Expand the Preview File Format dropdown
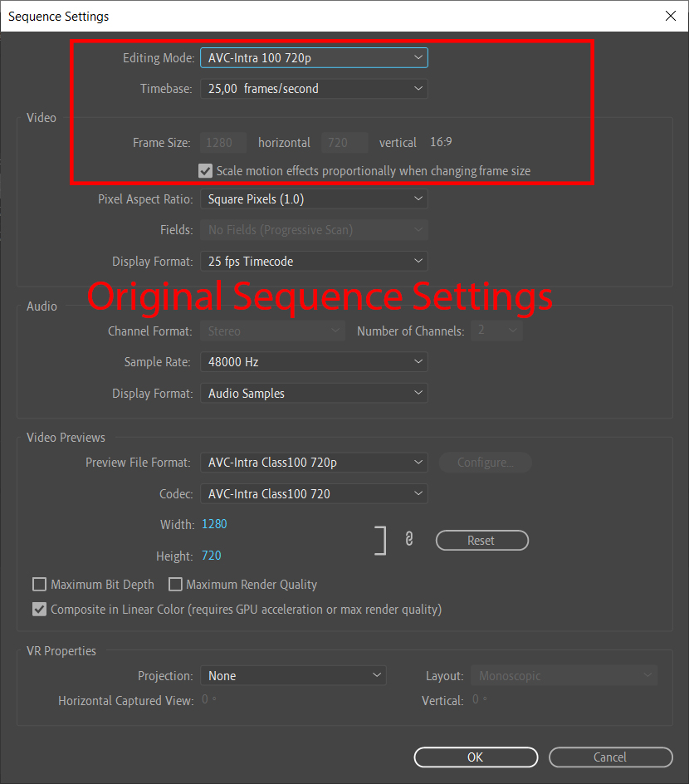The image size is (689, 784). pyautogui.click(x=314, y=463)
